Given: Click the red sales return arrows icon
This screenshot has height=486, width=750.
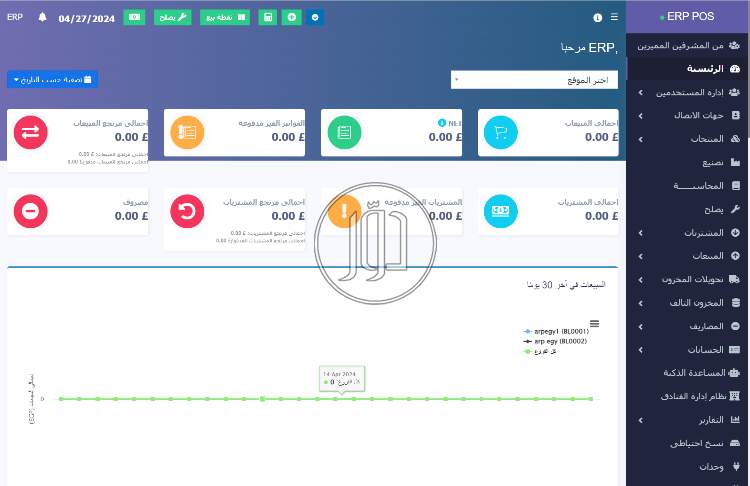Looking at the screenshot, I should (x=31, y=133).
